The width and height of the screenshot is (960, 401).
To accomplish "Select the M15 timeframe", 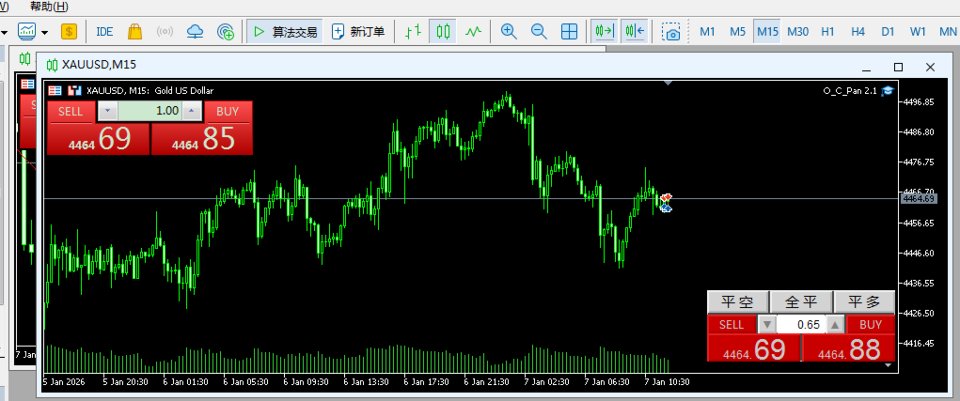I will click(x=767, y=31).
